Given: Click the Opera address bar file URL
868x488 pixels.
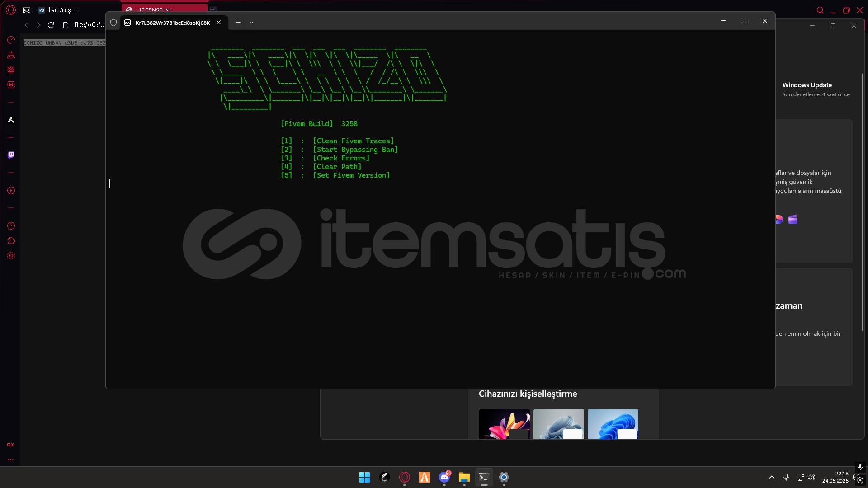Looking at the screenshot, I should coord(89,25).
